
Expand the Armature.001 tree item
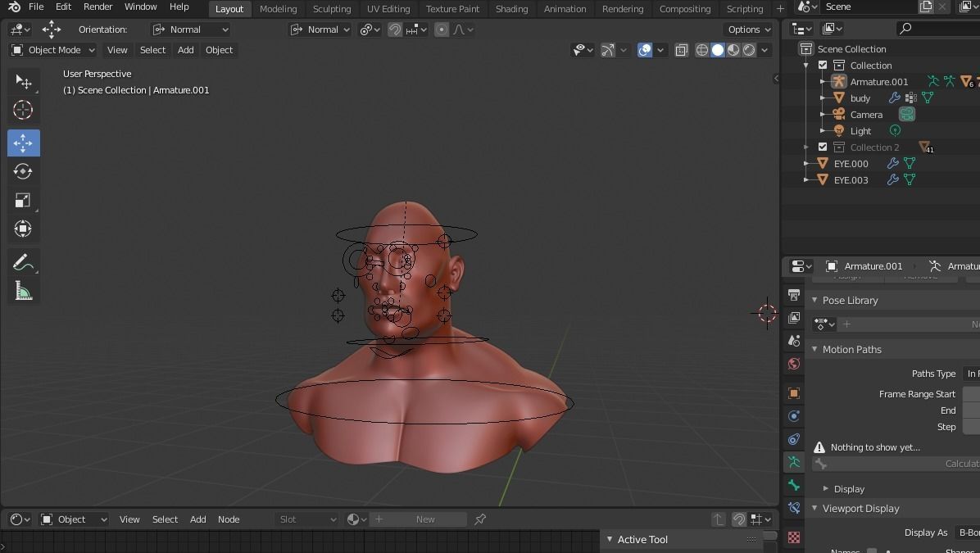pos(823,82)
